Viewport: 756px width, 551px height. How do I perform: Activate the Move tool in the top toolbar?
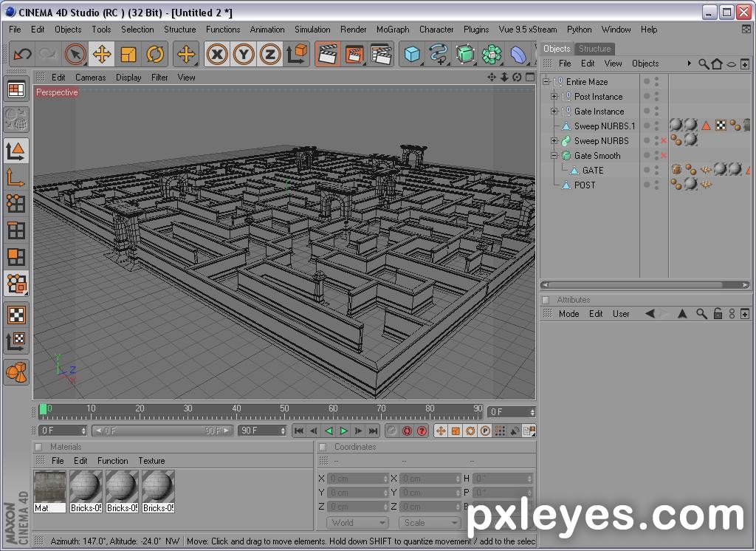(102, 54)
